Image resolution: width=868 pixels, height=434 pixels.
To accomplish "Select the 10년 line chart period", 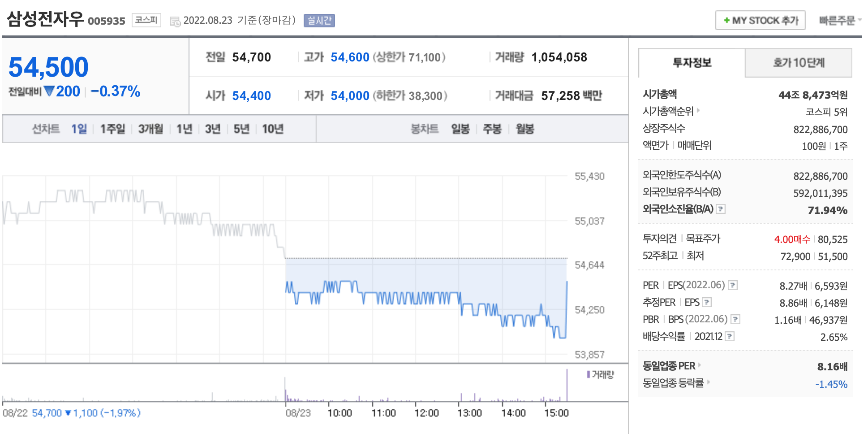I will [x=273, y=129].
